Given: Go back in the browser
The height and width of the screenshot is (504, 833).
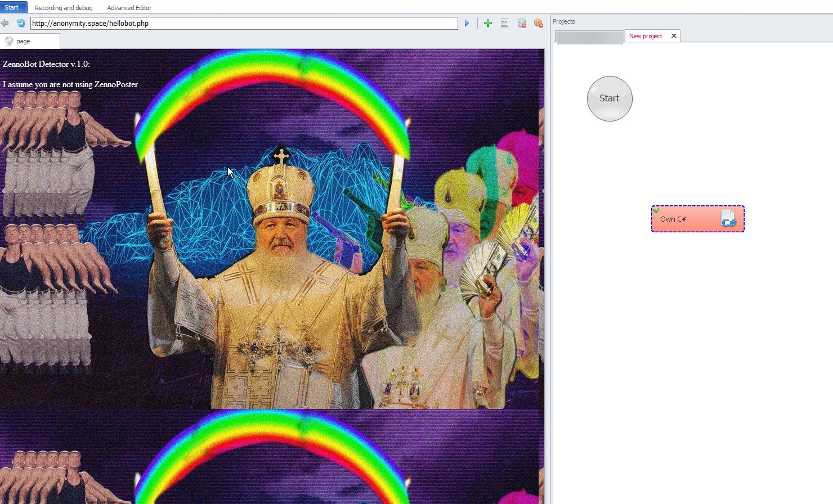Looking at the screenshot, I should click(x=5, y=23).
